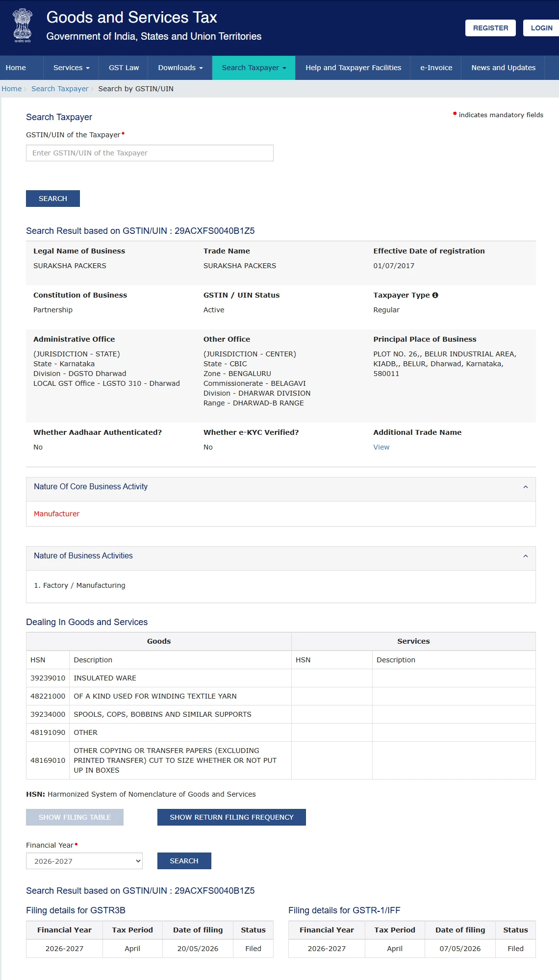Click SHOW RETURN FILING FREQUENCY button
The image size is (559, 980).
coord(231,817)
